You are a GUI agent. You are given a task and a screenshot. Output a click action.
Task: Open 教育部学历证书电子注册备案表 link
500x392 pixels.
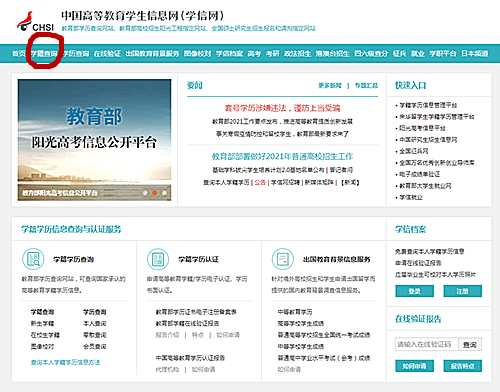click(x=196, y=312)
